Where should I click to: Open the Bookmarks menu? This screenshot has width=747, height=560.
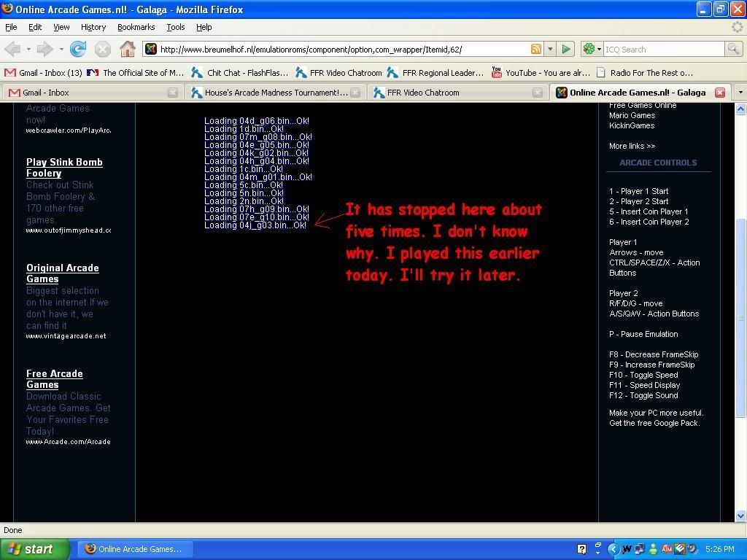(136, 27)
